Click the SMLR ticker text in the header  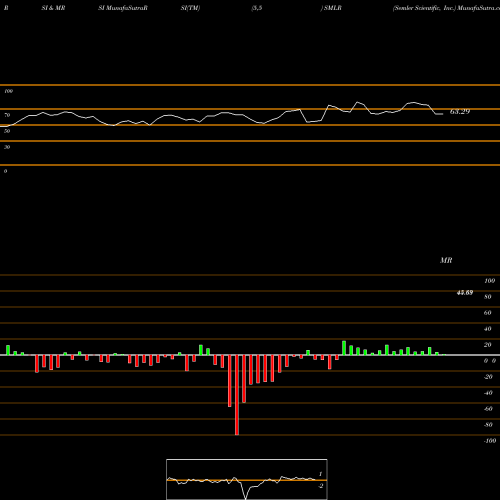(x=333, y=8)
